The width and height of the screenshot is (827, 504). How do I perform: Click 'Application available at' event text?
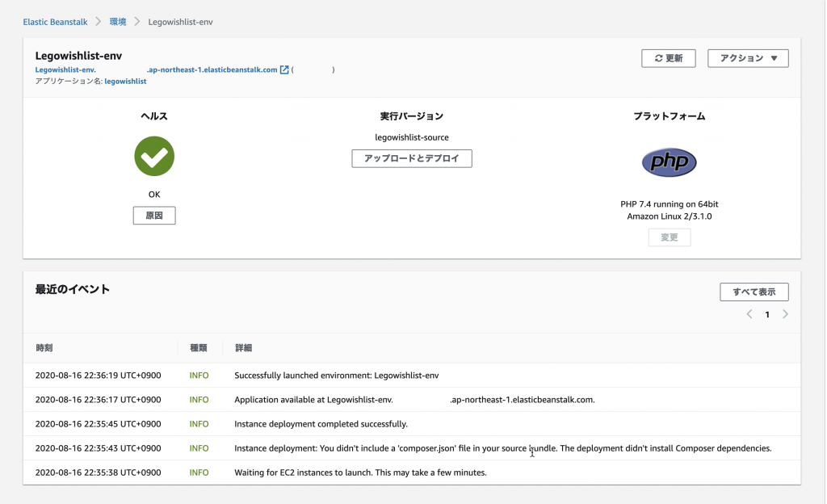[x=414, y=400]
